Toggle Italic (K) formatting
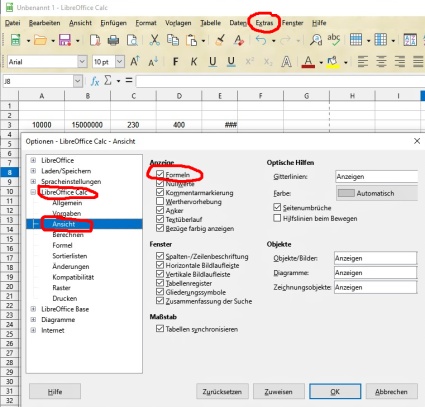The image size is (425, 407). [194, 62]
